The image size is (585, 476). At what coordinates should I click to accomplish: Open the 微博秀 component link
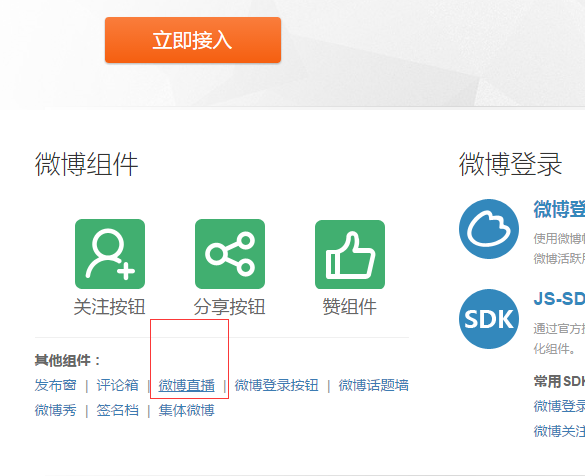56,410
